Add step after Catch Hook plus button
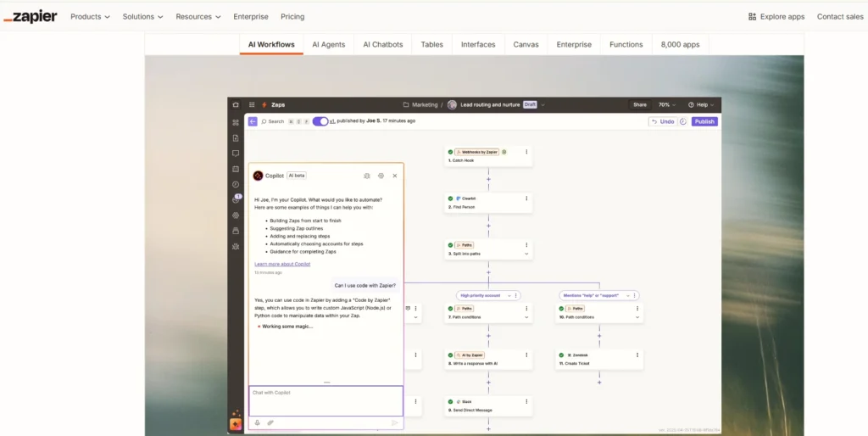Image resolution: width=868 pixels, height=436 pixels. (488, 180)
